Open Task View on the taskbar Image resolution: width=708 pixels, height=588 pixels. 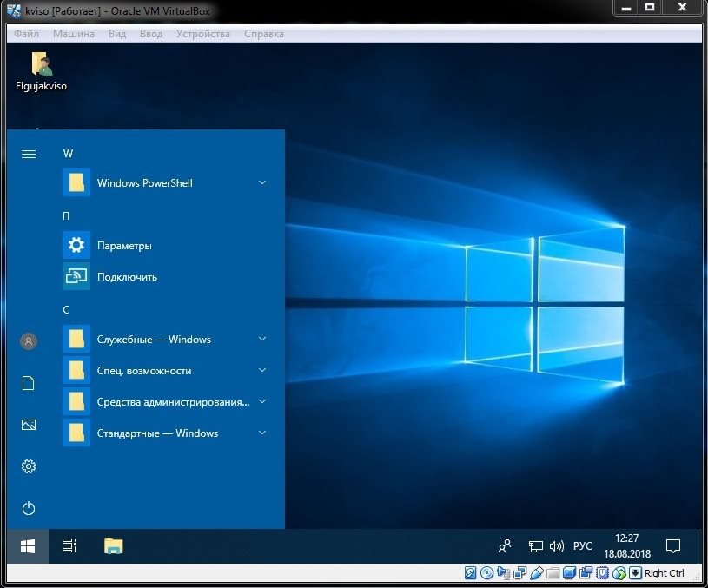(69, 546)
